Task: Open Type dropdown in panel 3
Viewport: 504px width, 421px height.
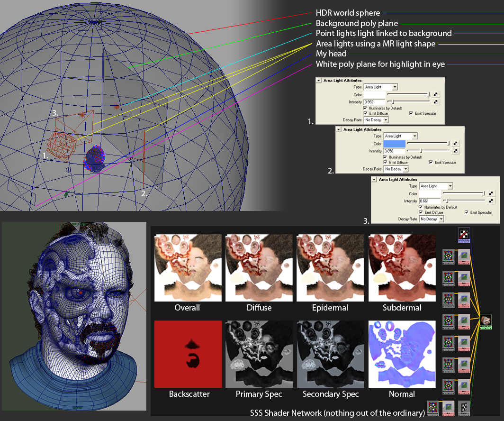Action: point(436,186)
